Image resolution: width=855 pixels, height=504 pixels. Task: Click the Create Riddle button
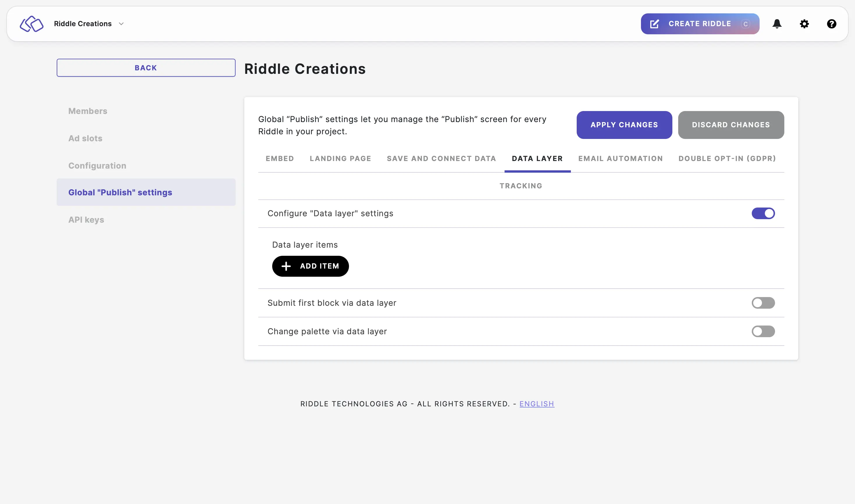[x=700, y=24]
